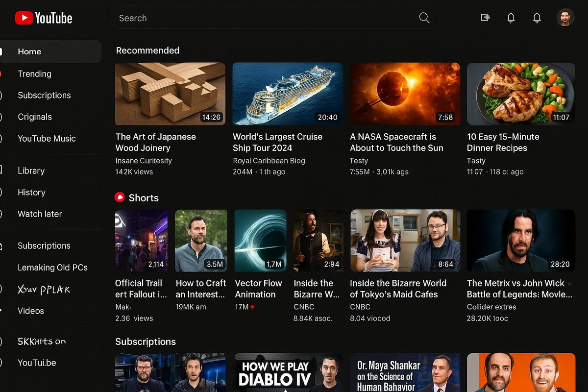
Task: Open title The Metrix vs John Wick
Action: pos(519,289)
